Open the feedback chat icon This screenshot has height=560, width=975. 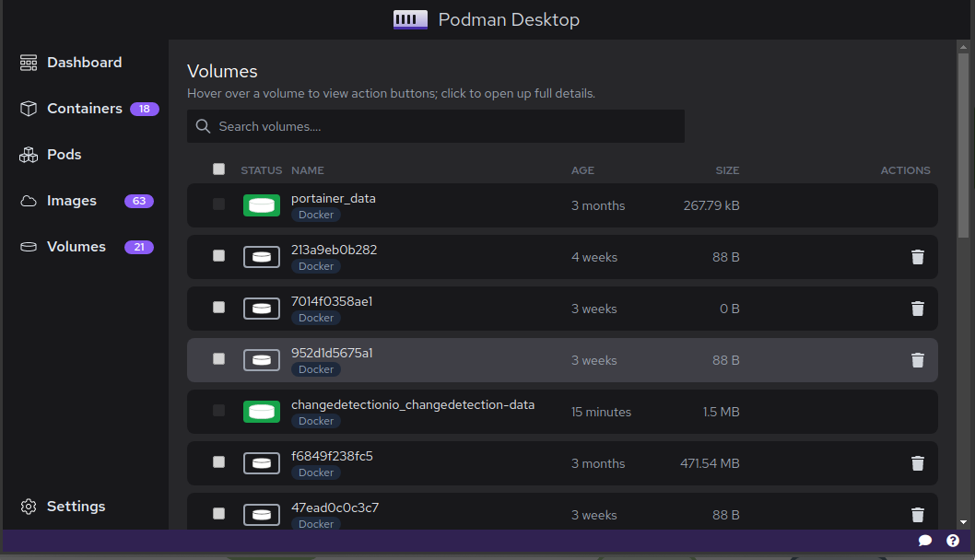click(925, 541)
